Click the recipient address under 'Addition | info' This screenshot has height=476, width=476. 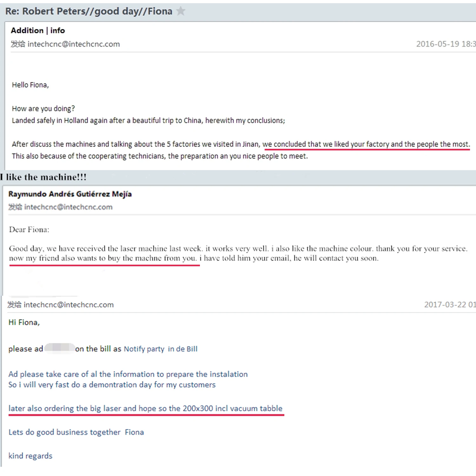coord(73,44)
